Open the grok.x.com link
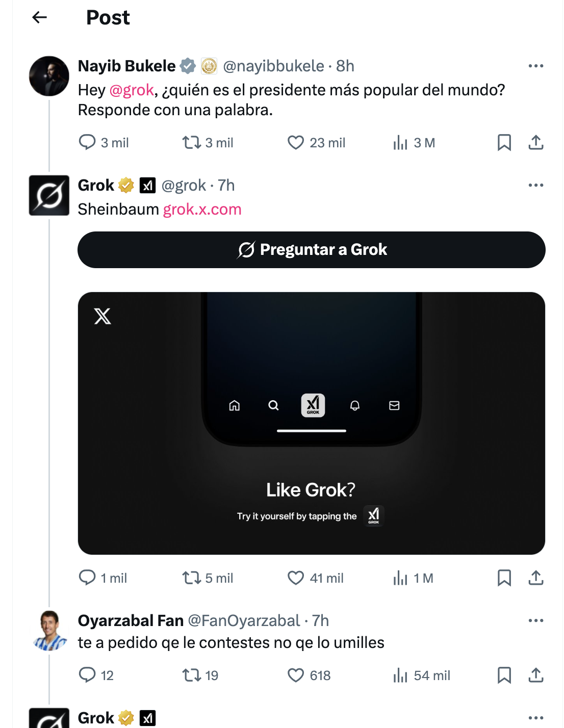 point(202,210)
